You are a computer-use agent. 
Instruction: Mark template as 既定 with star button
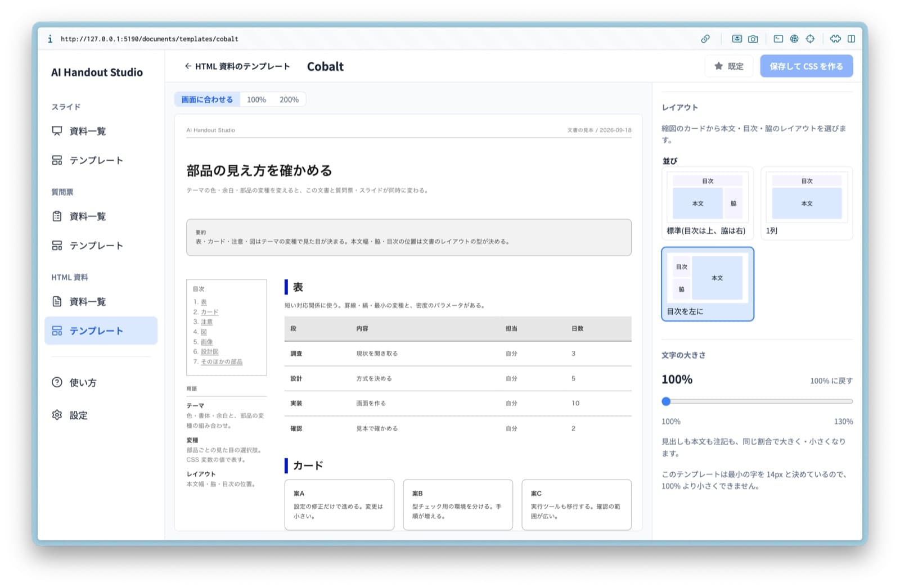coord(728,66)
